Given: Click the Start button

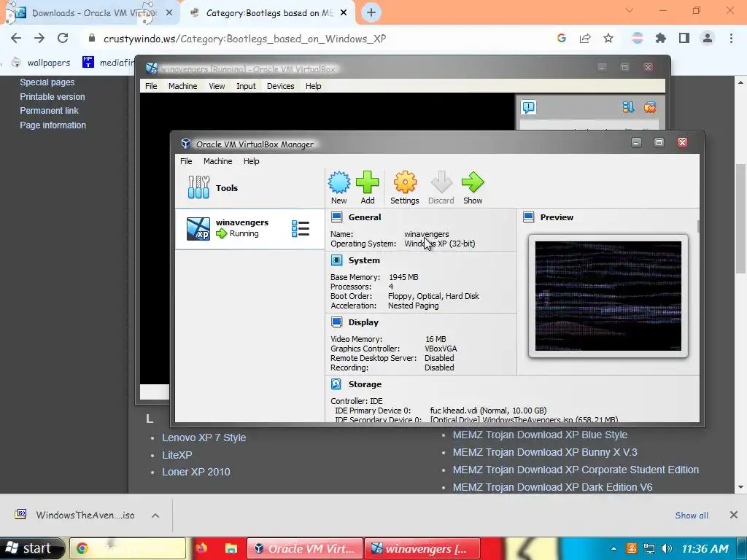Looking at the screenshot, I should pos(32,548).
